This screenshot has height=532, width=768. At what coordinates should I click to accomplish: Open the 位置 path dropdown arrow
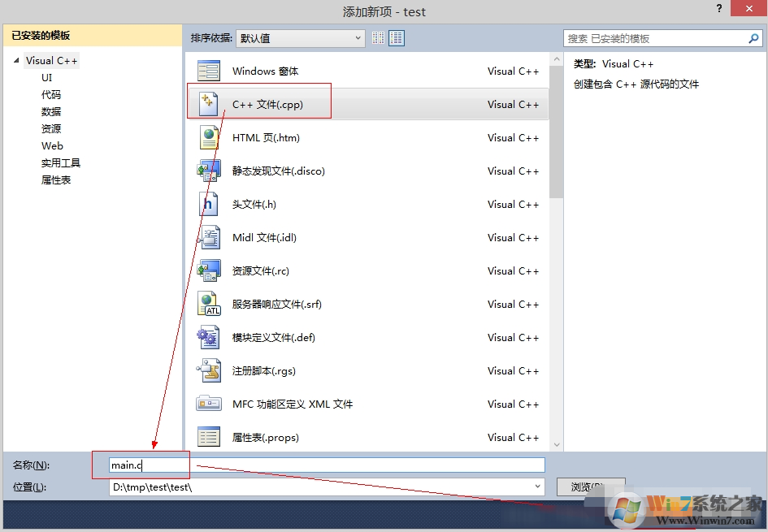click(x=537, y=487)
